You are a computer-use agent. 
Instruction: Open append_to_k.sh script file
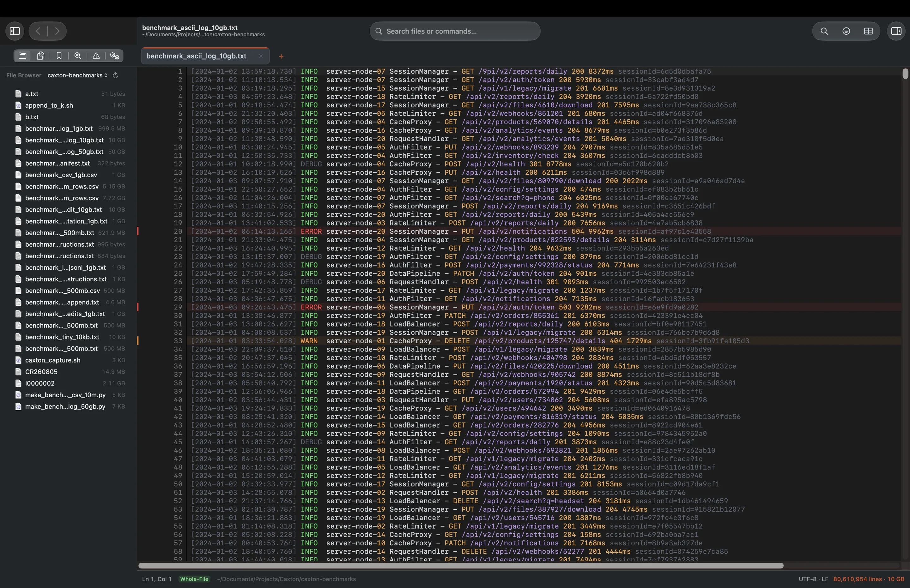(70, 105)
